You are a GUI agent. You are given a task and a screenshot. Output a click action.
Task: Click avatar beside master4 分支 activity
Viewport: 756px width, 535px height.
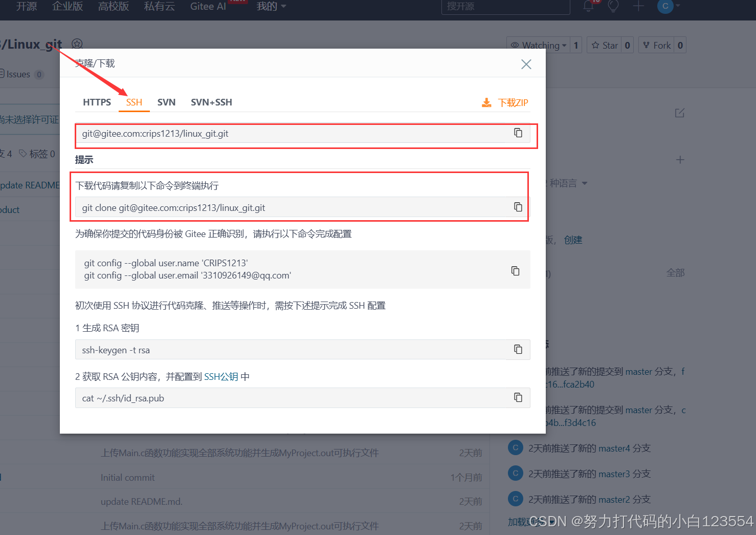515,447
